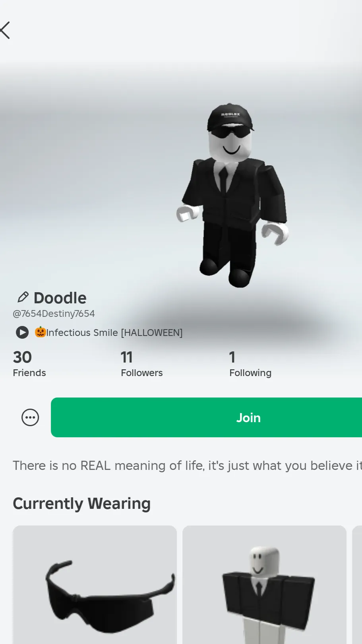362x644 pixels.
Task: Tap the pumpkin emoji before the game title
Action: click(x=40, y=332)
